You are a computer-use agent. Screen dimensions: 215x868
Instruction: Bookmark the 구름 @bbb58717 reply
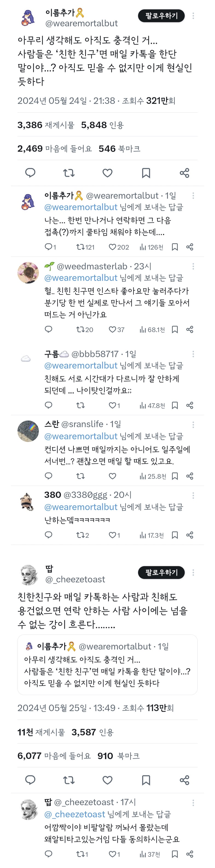pos(175,405)
